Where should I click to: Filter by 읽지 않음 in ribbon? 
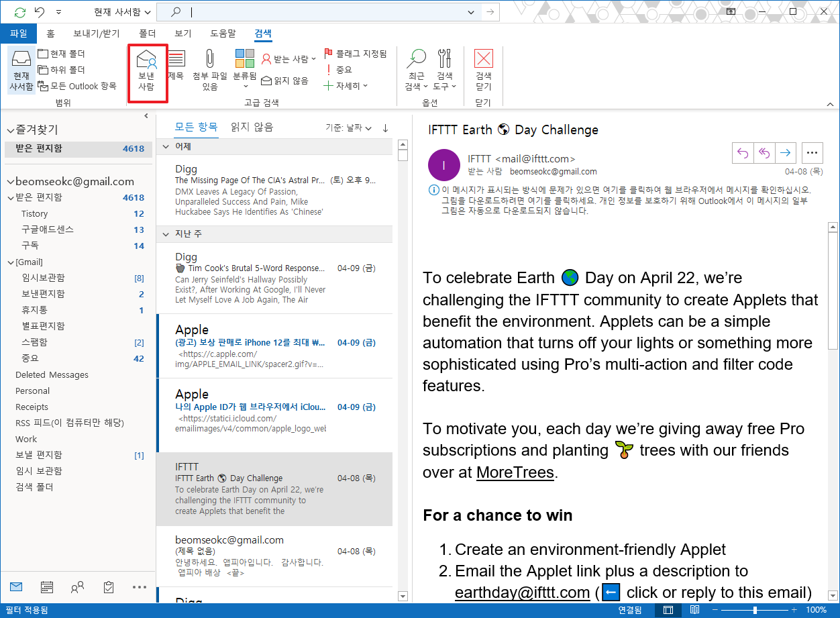[x=285, y=81]
